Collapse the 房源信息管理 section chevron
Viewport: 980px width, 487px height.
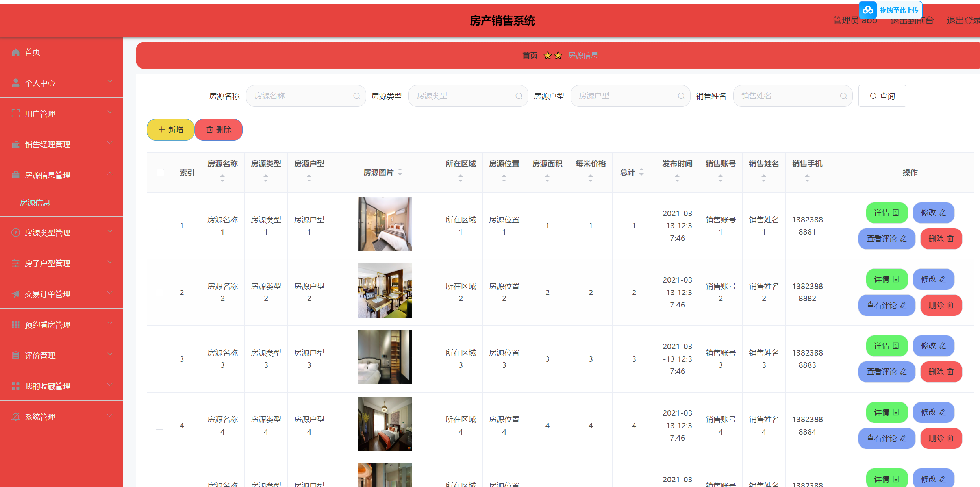pos(110,174)
